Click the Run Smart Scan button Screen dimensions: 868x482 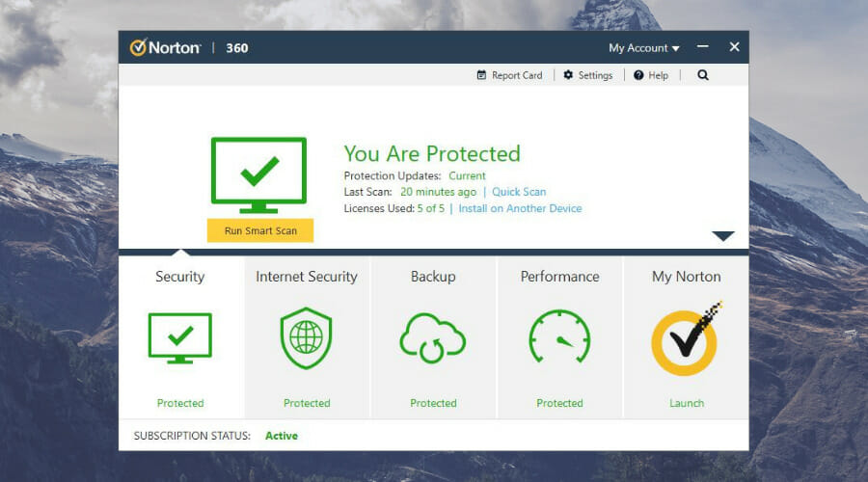tap(260, 230)
